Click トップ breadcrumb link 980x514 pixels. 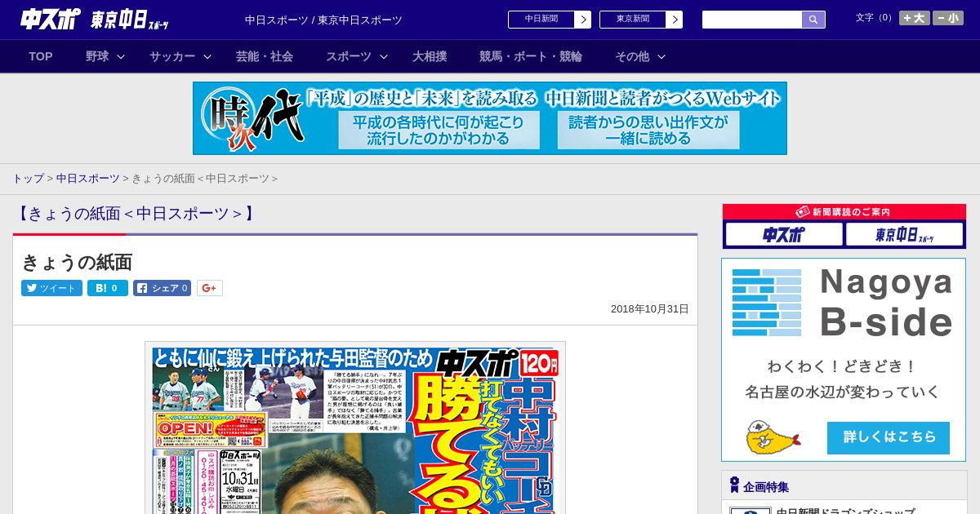pos(28,178)
